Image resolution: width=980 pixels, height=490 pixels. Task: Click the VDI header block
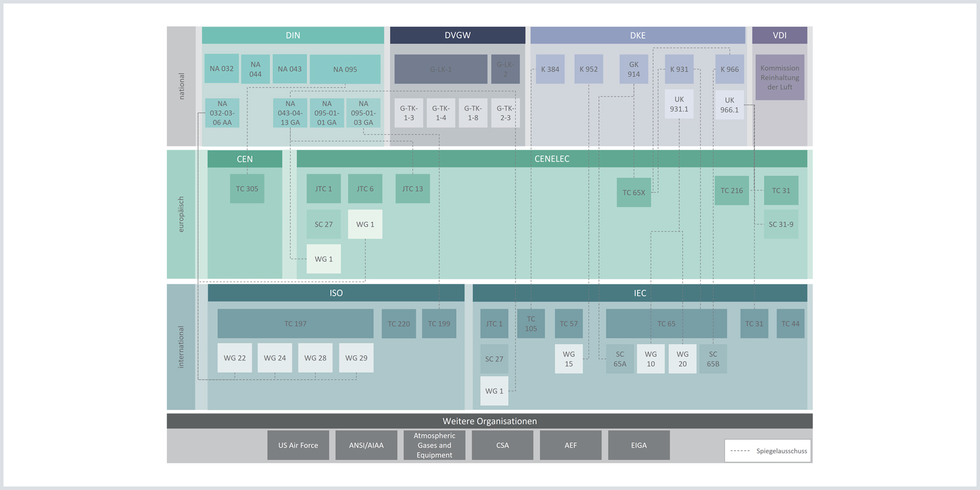pyautogui.click(x=780, y=35)
